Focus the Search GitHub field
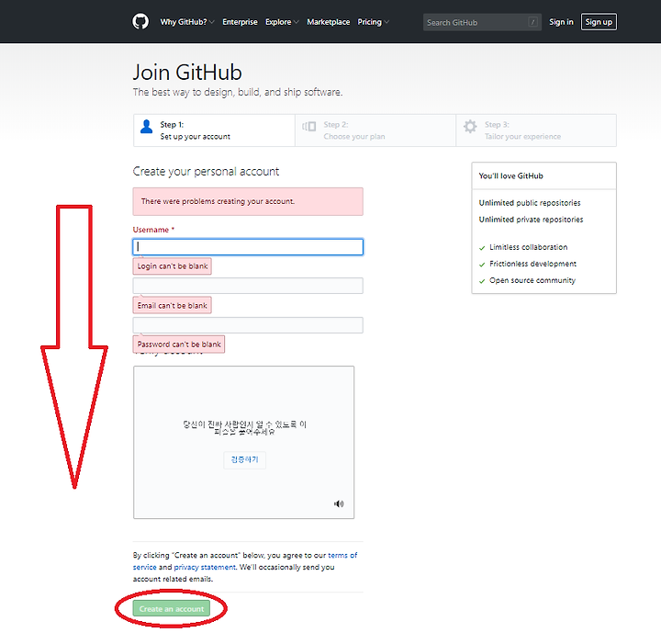The height and width of the screenshot is (644, 661). click(x=482, y=22)
